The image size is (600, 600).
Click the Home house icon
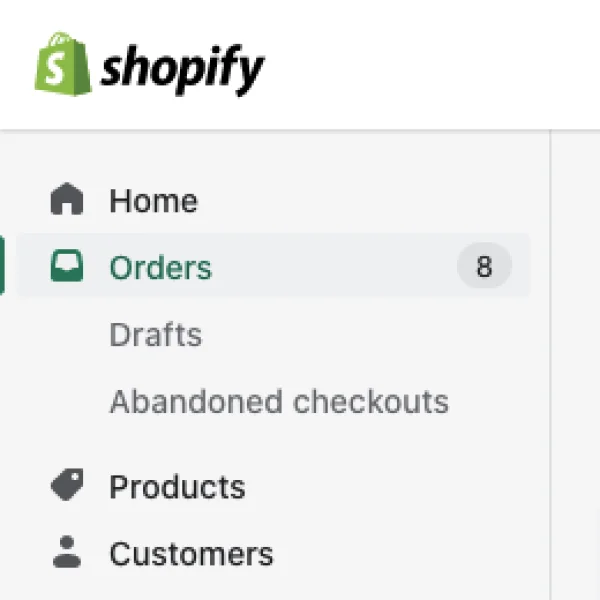point(67,199)
